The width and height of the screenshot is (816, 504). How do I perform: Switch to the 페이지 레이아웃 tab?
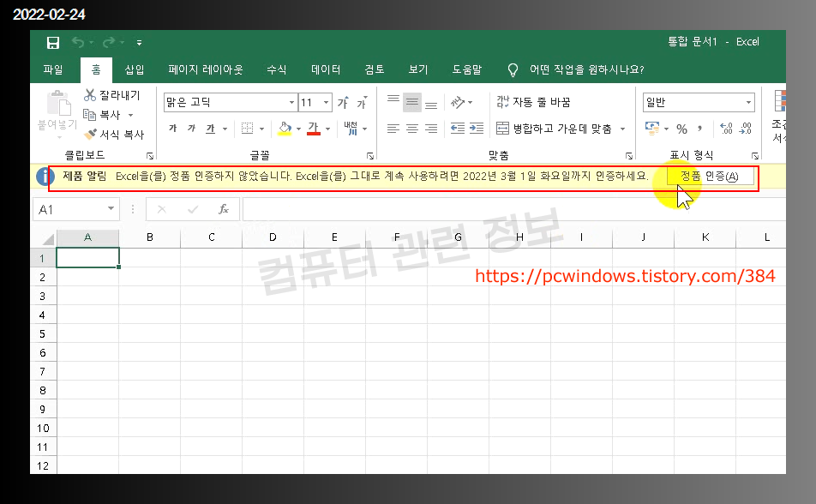pyautogui.click(x=206, y=69)
